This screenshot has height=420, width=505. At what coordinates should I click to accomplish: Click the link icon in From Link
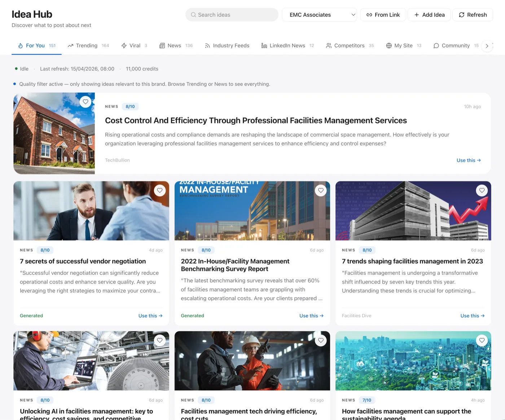pyautogui.click(x=369, y=15)
